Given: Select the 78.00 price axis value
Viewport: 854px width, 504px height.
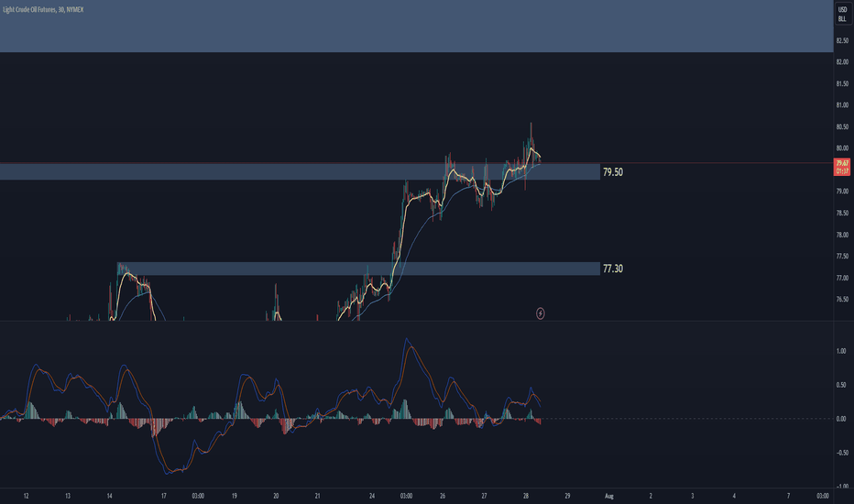Looking at the screenshot, I should [x=842, y=235].
